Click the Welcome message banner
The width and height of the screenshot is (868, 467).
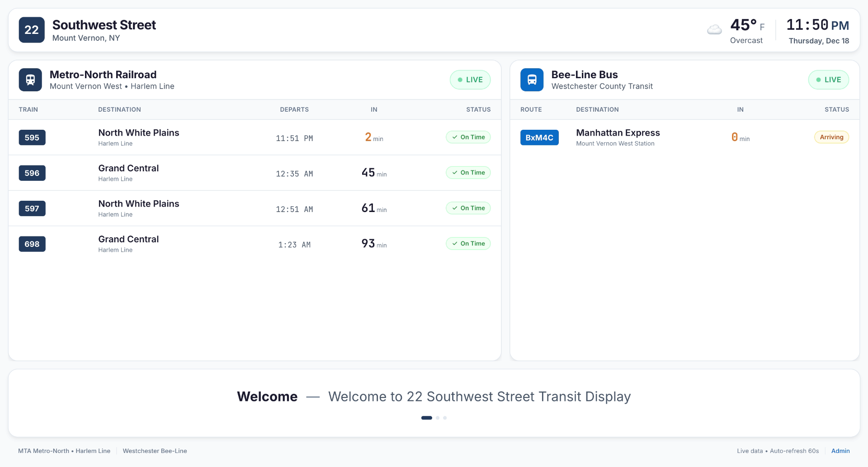434,396
